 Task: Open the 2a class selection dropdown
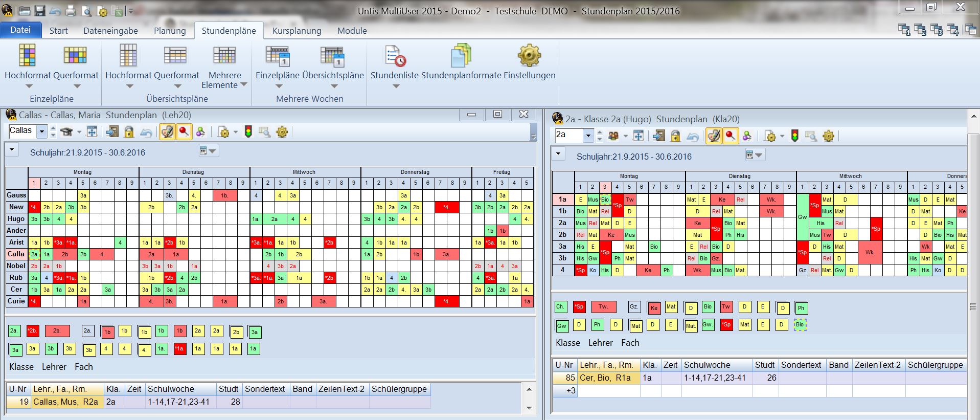tap(588, 136)
